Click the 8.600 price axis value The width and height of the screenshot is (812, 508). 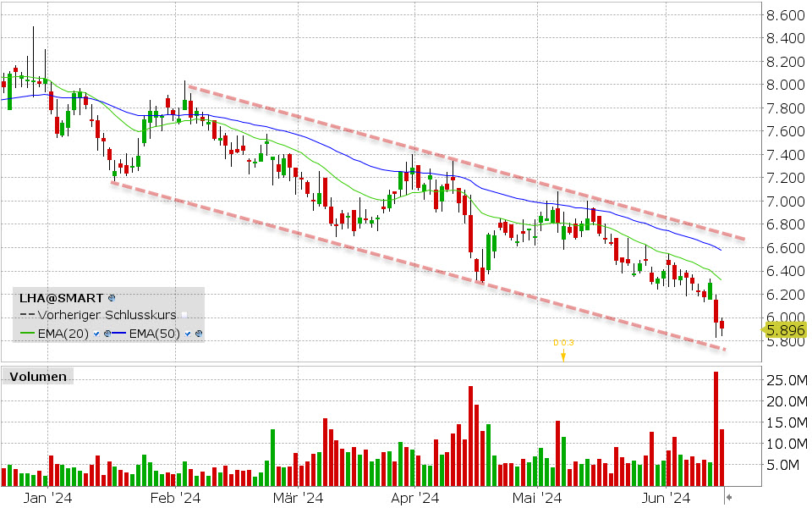pyautogui.click(x=786, y=15)
